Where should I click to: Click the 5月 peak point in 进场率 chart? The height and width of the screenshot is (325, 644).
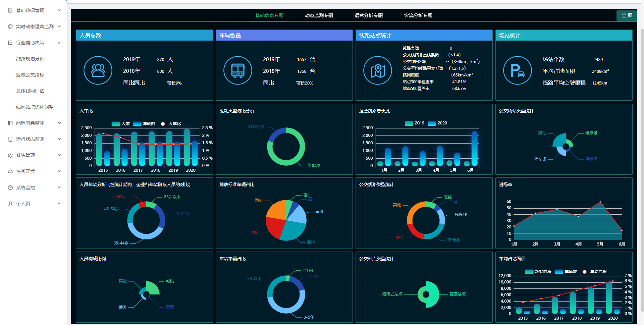pyautogui.click(x=600, y=202)
